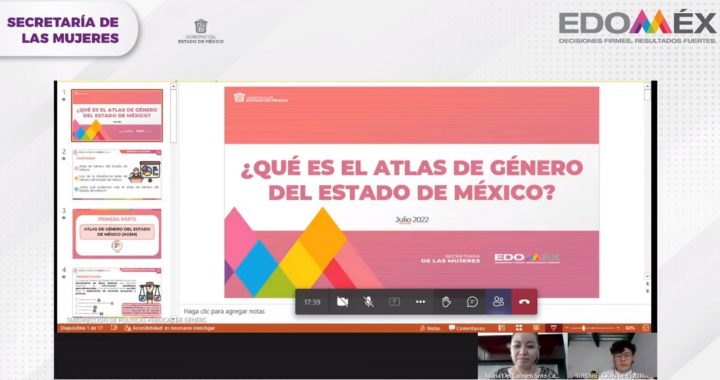Screen dimensions: 720x380
Task: Open more actions ellipsis menu
Action: (420, 302)
